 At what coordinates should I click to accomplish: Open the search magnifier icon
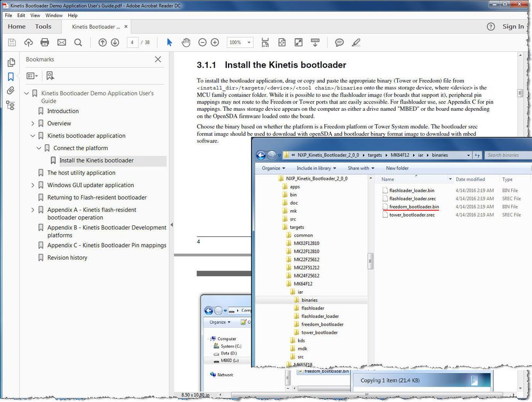(78, 43)
